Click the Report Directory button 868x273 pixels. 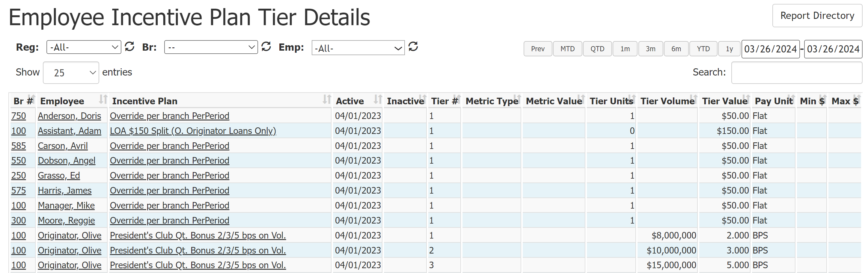(817, 16)
